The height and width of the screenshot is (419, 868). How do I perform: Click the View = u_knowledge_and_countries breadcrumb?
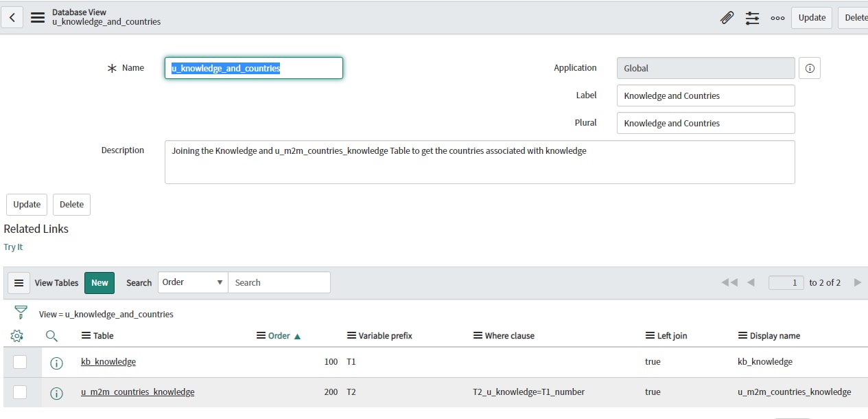106,314
